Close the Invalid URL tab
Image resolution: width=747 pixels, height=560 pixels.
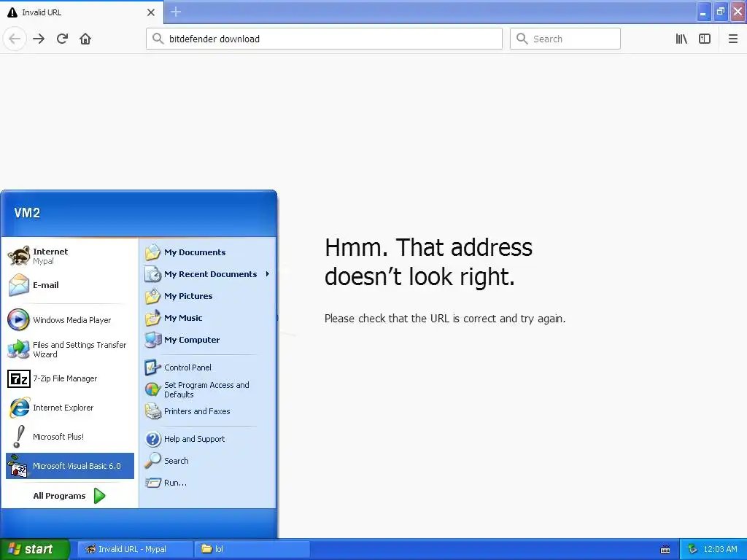click(x=150, y=12)
